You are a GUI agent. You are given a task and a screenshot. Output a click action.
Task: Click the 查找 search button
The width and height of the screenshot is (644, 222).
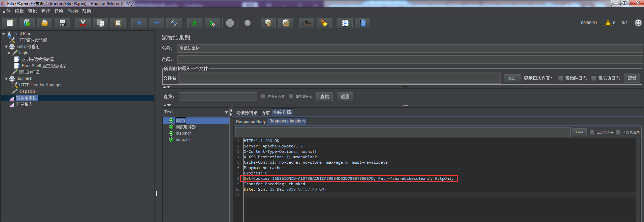324,96
